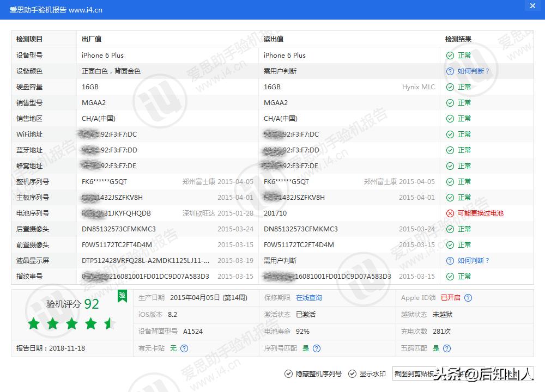Click the green check icon on 指纹串号 row

point(449,276)
